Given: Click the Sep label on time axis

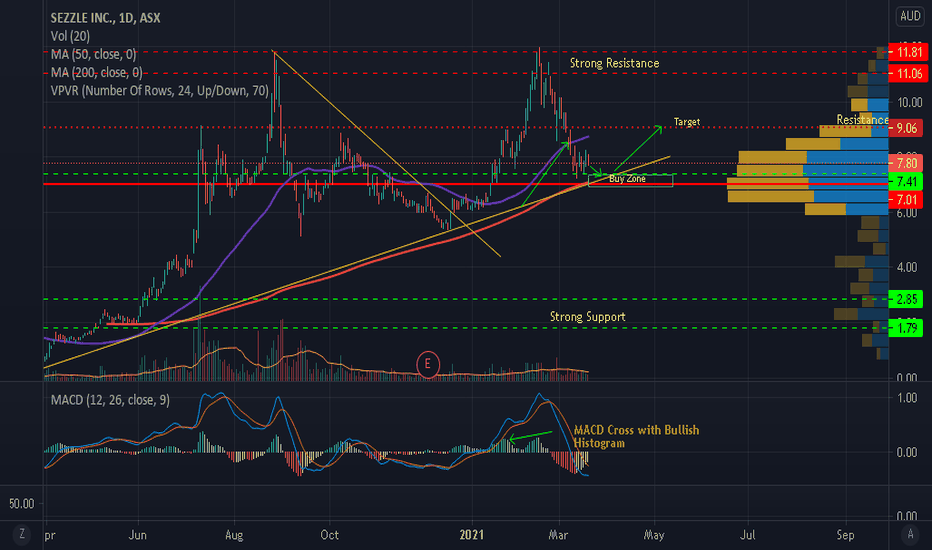Looking at the screenshot, I should (x=845, y=535).
